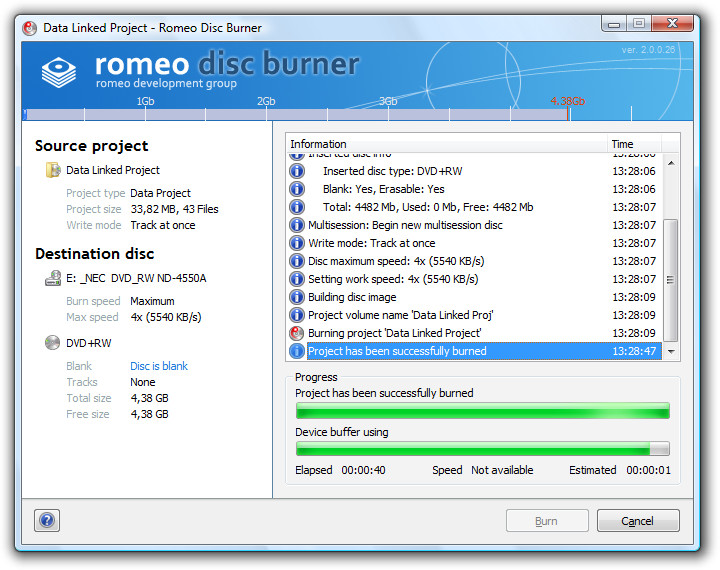Click the stacked discs logo in the banner

click(59, 72)
